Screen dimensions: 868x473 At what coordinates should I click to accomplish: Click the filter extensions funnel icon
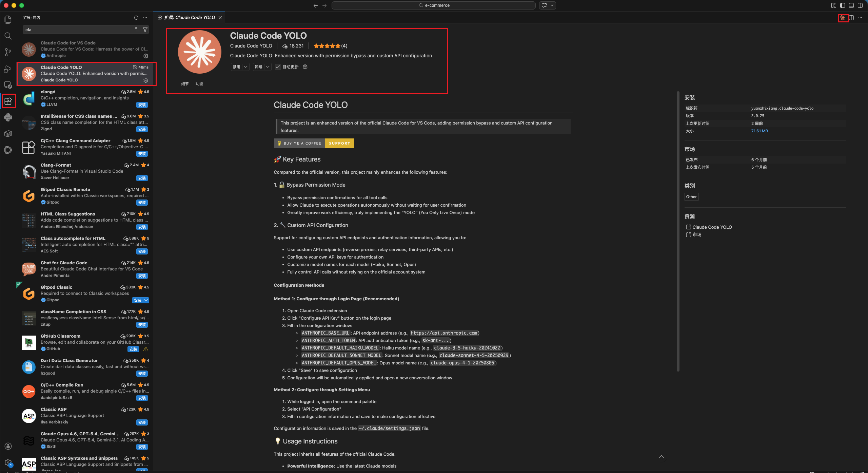point(145,30)
